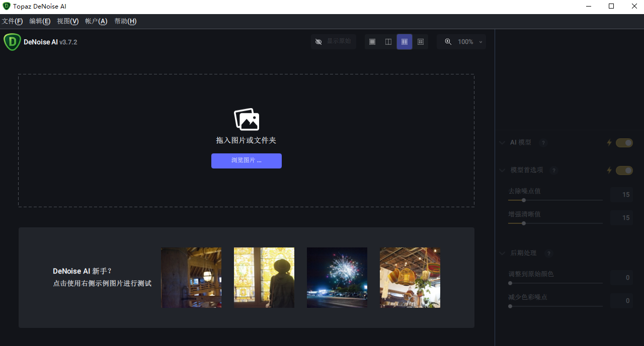Click the 拖入图片或文件夹 text

click(246, 140)
